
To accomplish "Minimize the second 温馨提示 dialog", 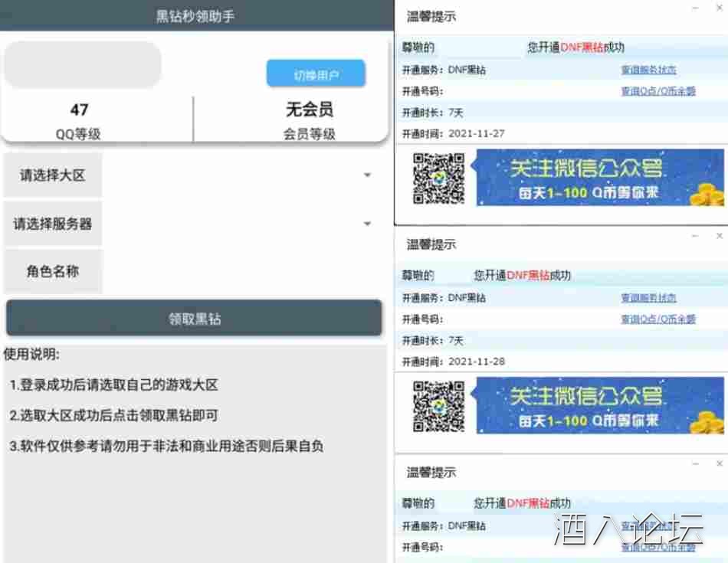I will [x=696, y=236].
